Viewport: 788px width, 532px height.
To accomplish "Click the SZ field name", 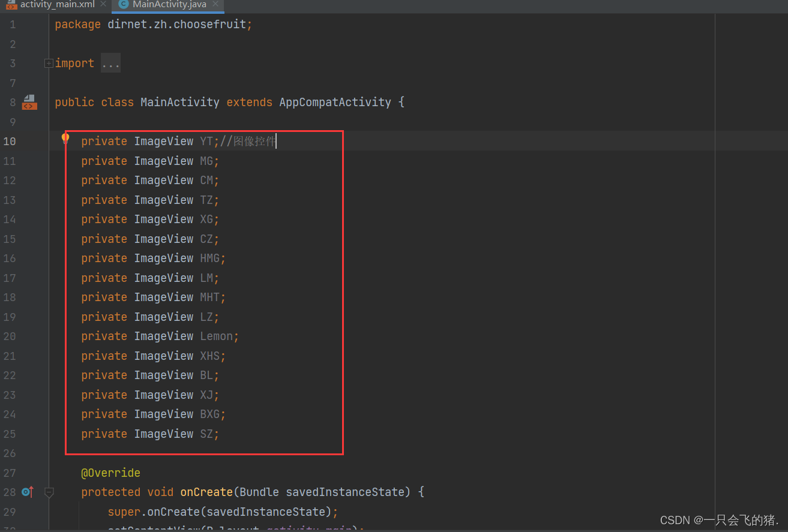I will pos(206,434).
